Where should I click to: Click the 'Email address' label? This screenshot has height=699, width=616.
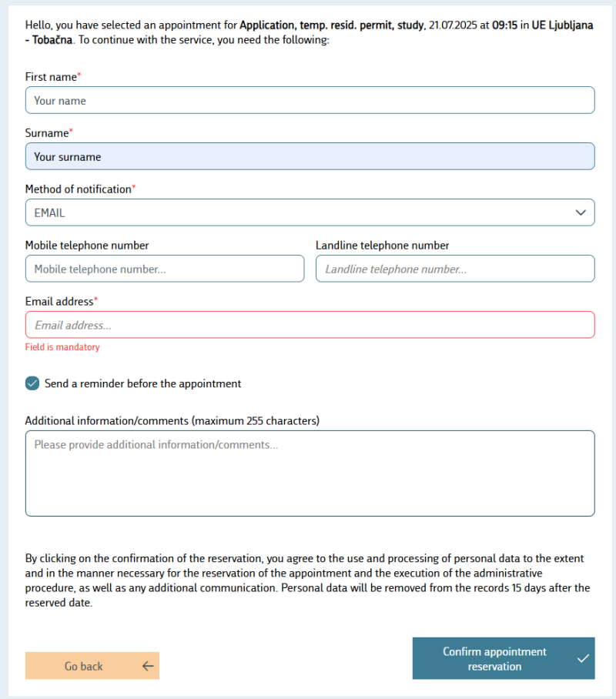pos(59,302)
